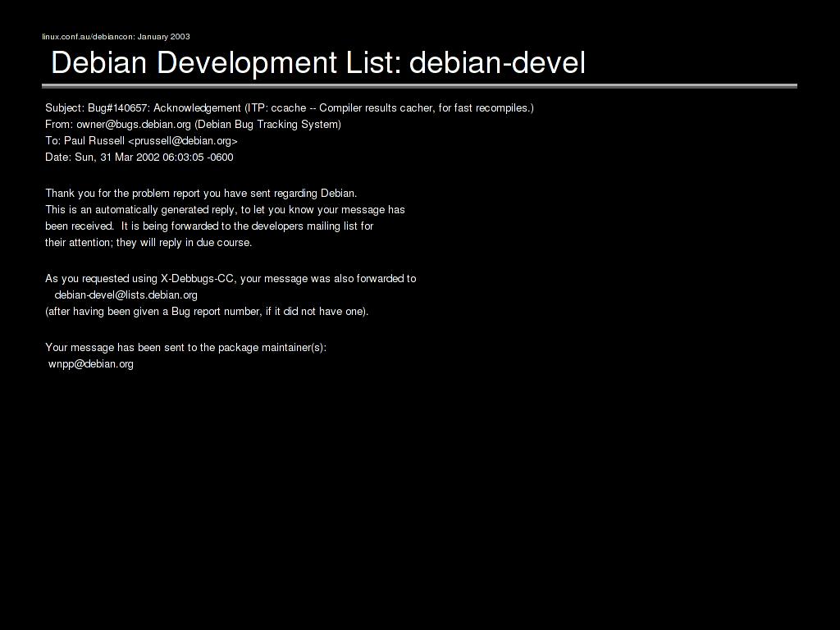Click the "Thank you for the problem report" line

[201, 194]
